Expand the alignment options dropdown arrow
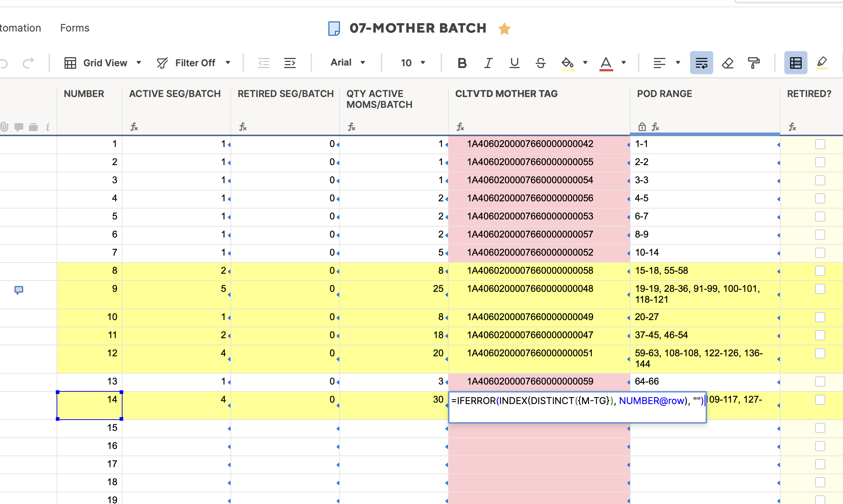The width and height of the screenshot is (843, 504). click(x=678, y=63)
